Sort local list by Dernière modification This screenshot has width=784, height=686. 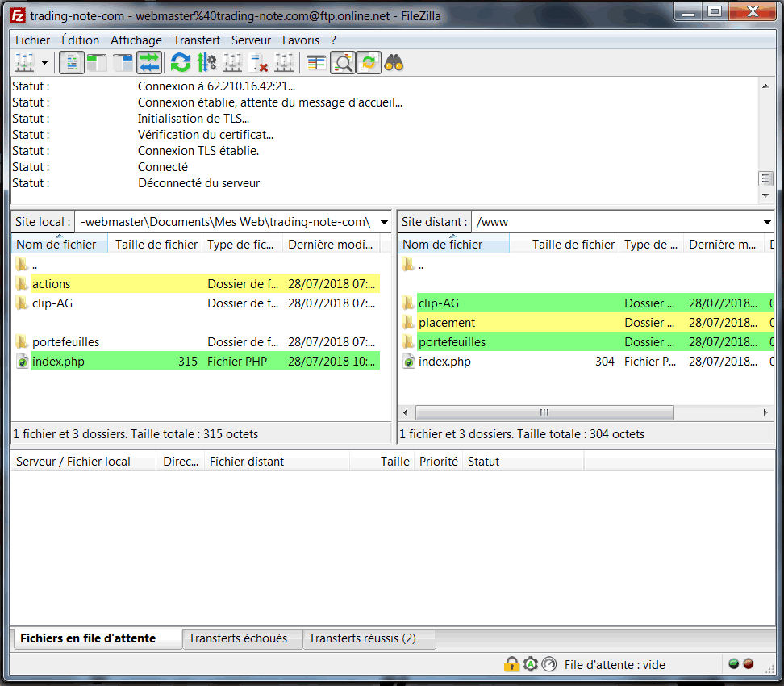pyautogui.click(x=331, y=245)
